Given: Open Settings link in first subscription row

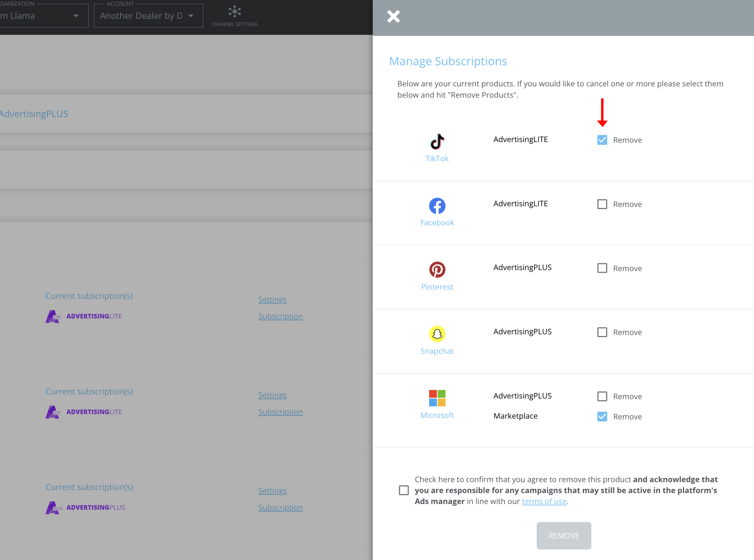Looking at the screenshot, I should pyautogui.click(x=272, y=299).
